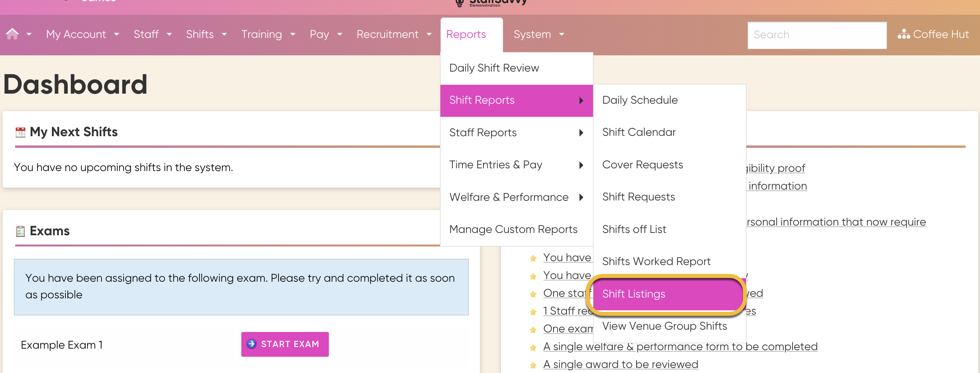Click the START EXAM button

point(285,344)
